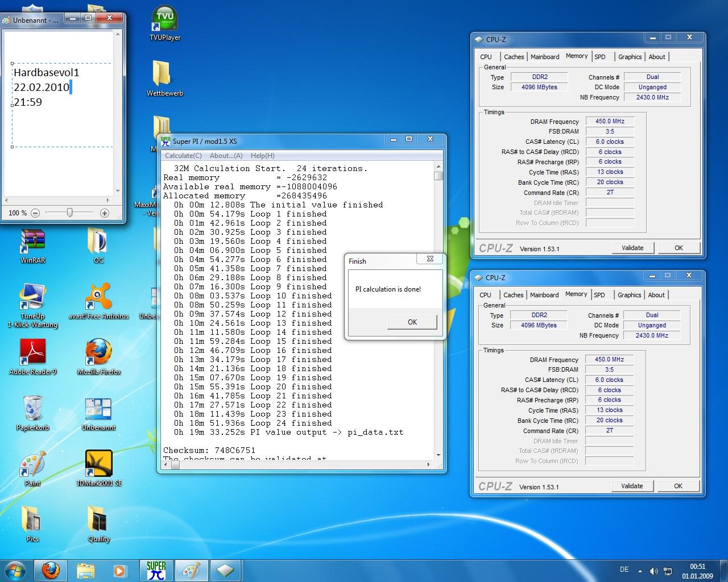Click OK in lower CPU-Z window
728x582 pixels.
point(678,486)
